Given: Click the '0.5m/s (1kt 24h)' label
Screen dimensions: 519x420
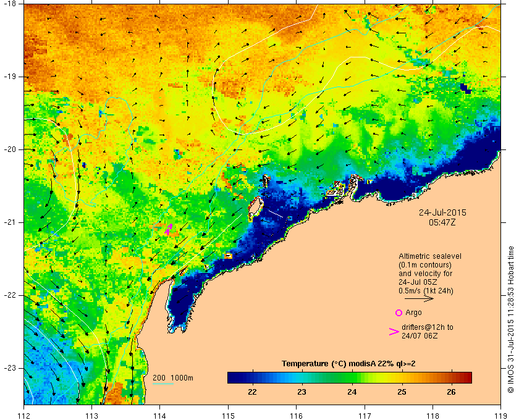Looking at the screenshot, I should pos(426,291).
